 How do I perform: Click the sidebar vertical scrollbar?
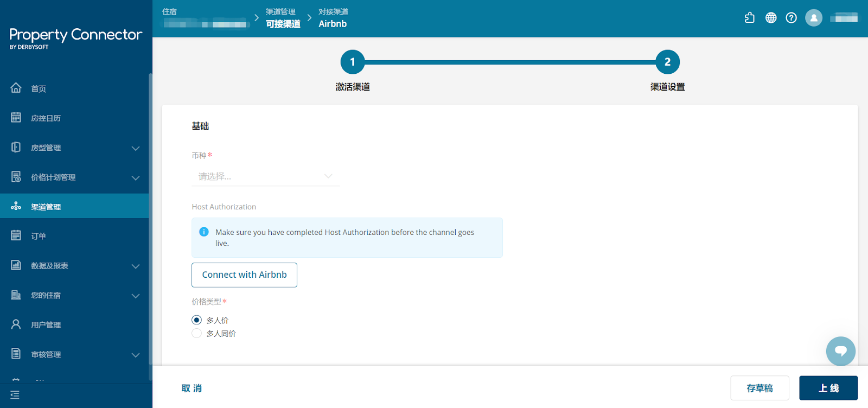pyautogui.click(x=150, y=227)
